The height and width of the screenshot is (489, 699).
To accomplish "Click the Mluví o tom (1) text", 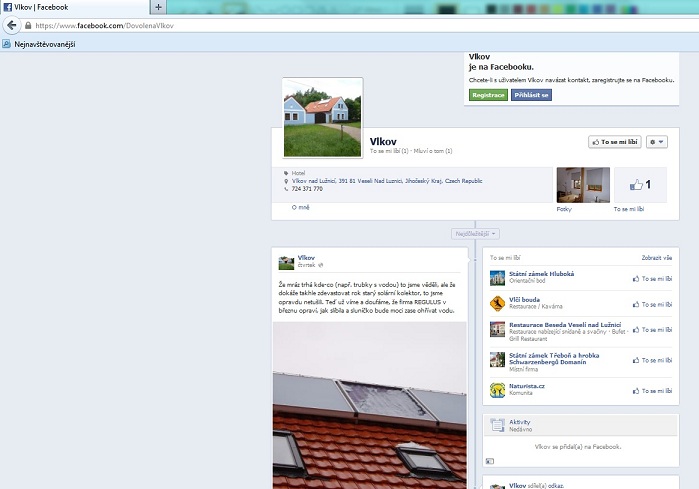I will tap(433, 151).
